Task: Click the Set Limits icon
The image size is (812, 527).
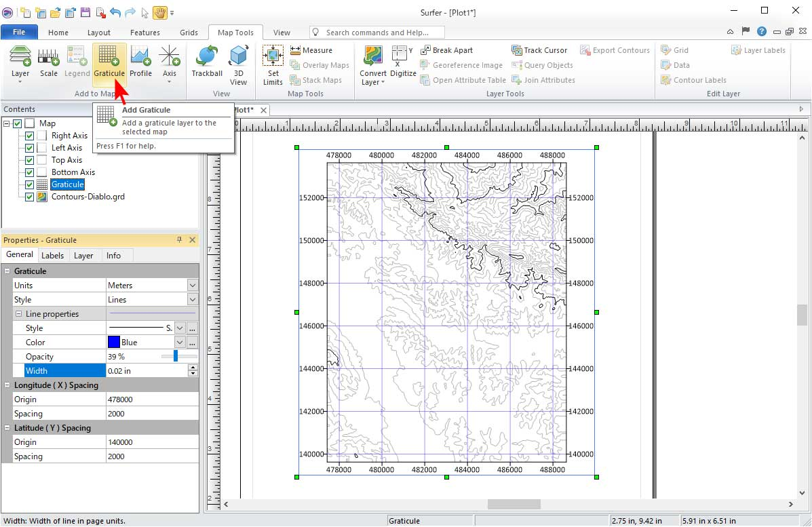Action: tap(273, 64)
